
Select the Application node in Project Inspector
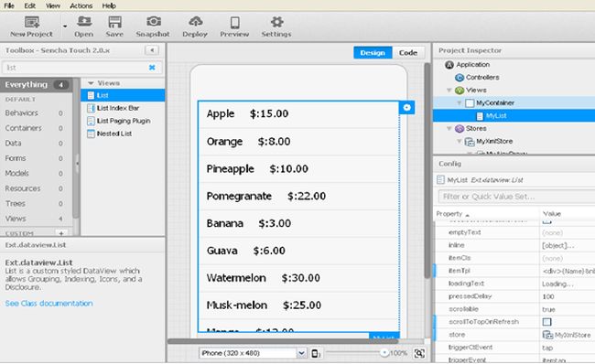pos(473,64)
